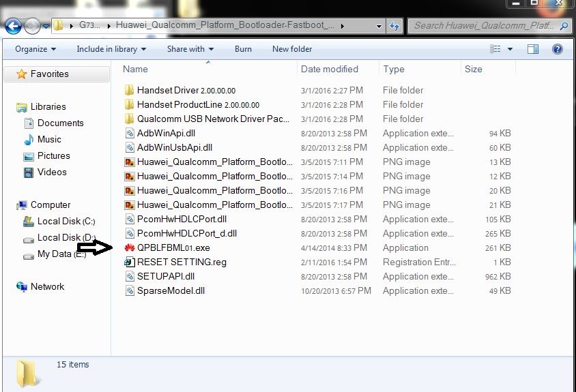Open the recent pages dropdown arrow
Viewport: 576px width, 392px height.
click(x=46, y=27)
